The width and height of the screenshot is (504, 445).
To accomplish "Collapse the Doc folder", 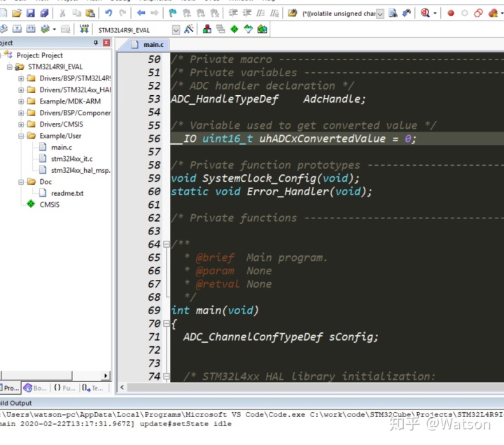I will coord(21,182).
